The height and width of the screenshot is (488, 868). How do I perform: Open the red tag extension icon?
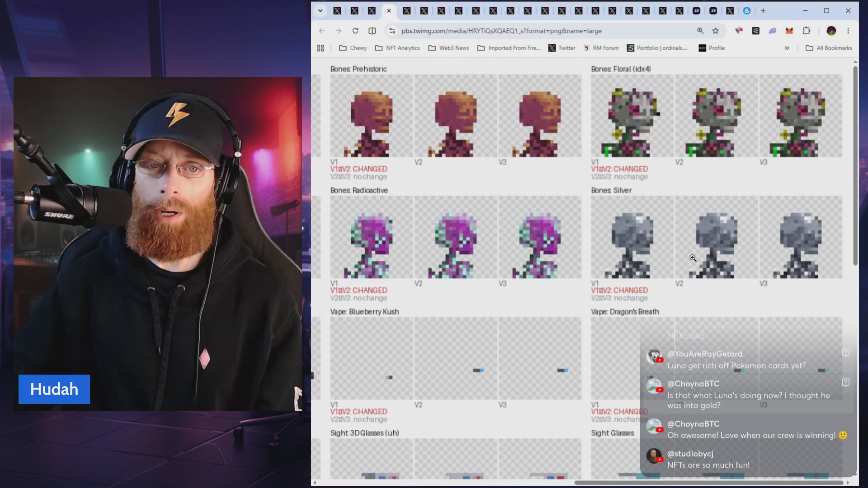739,31
